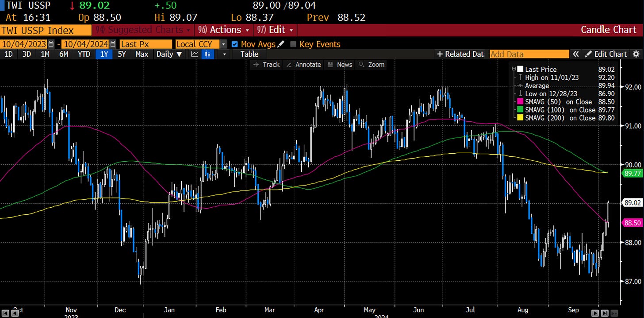Viewport: 644px width, 318px height.
Task: Select the Track crosshair tool
Action: (x=266, y=65)
